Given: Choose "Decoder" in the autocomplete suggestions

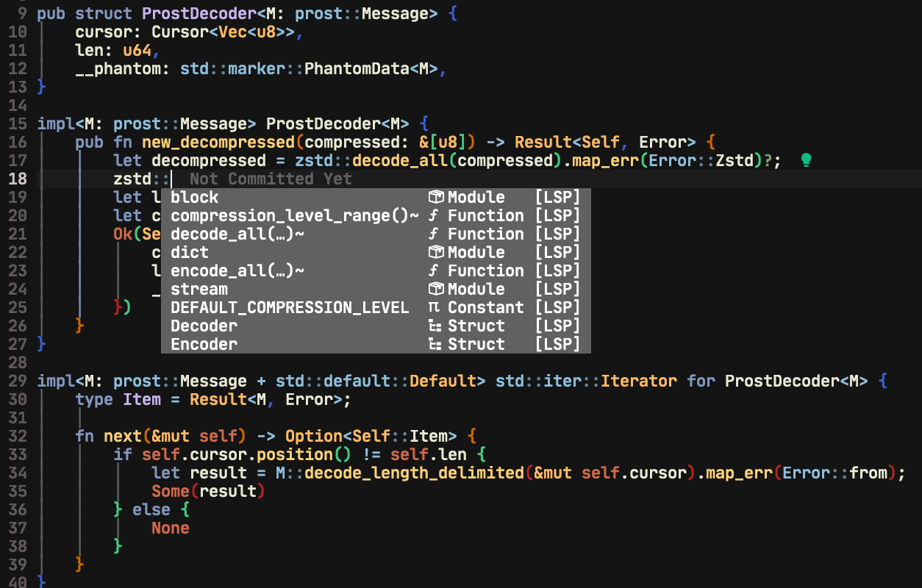Looking at the screenshot, I should coord(204,325).
